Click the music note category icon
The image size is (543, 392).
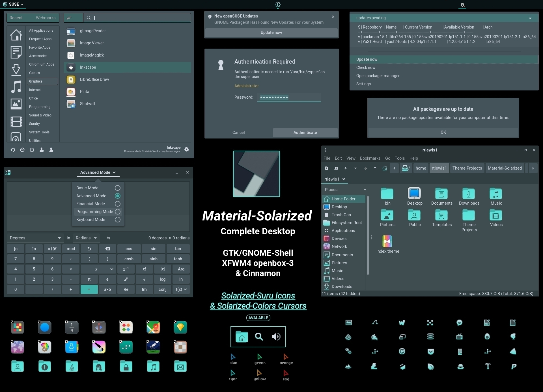(x=16, y=86)
